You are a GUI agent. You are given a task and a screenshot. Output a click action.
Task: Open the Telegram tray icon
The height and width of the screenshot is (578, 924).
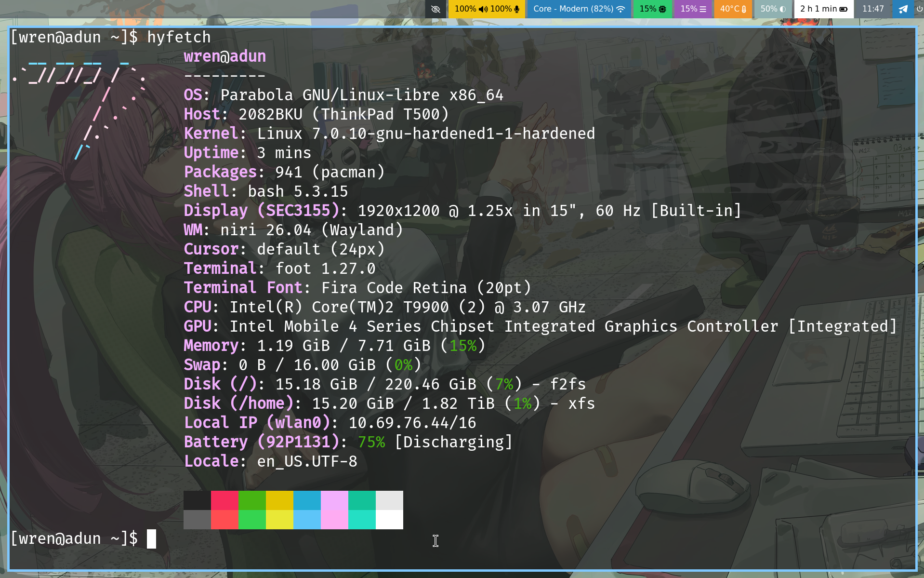(x=903, y=9)
